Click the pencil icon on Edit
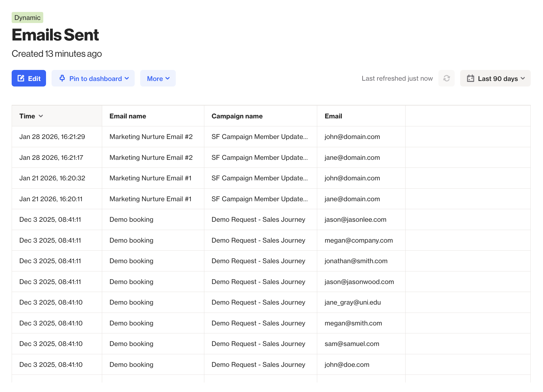The image size is (543, 392). coord(21,79)
